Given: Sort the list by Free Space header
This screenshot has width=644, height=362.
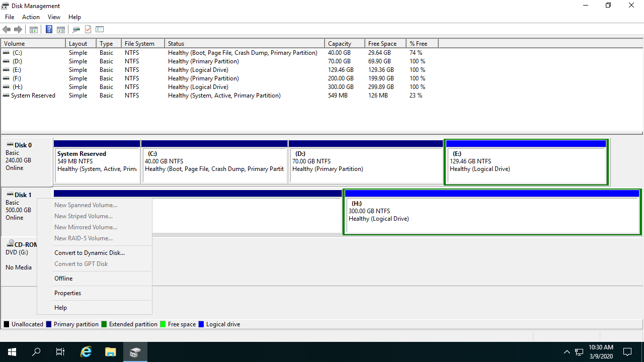Looking at the screenshot, I should tap(382, 44).
